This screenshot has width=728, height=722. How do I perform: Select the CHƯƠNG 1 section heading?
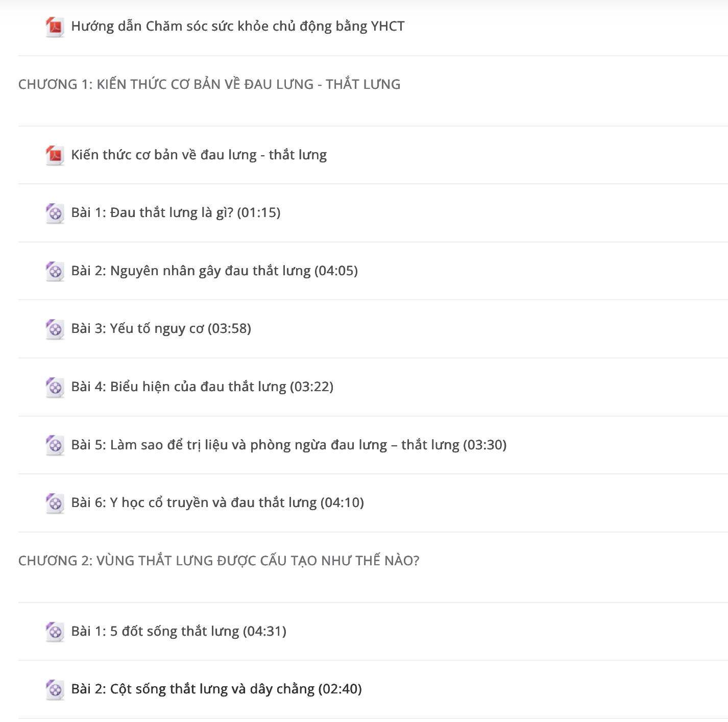tap(209, 84)
